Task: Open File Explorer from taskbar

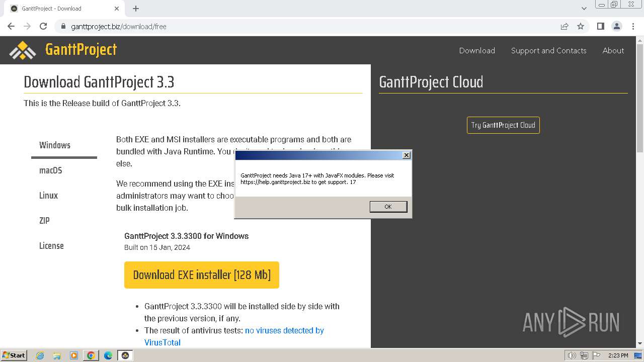Action: coord(57,355)
